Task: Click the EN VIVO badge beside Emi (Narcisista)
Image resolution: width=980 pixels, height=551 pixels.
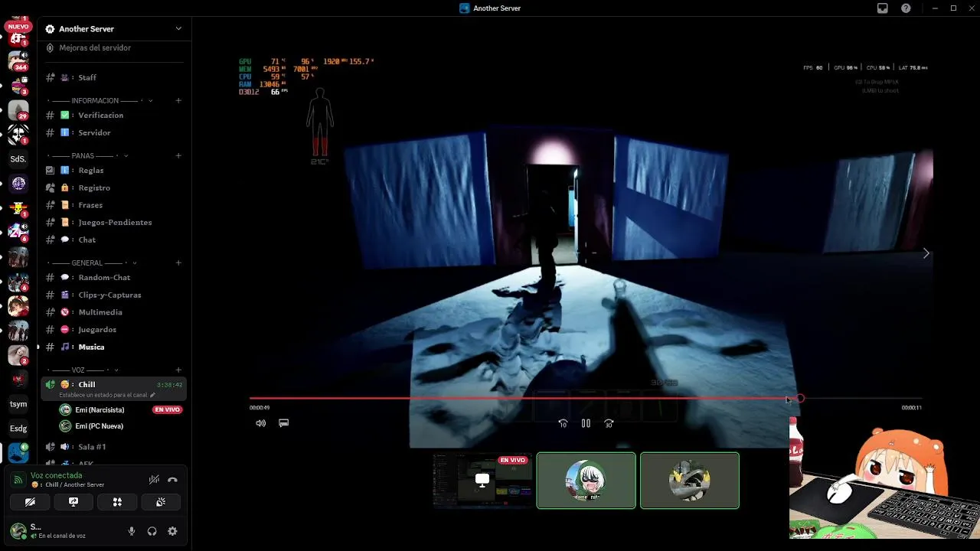Action: click(x=167, y=409)
